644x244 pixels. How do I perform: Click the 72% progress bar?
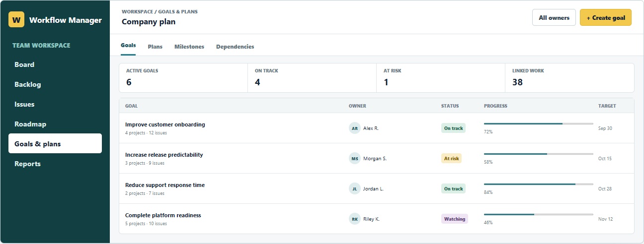tap(538, 123)
